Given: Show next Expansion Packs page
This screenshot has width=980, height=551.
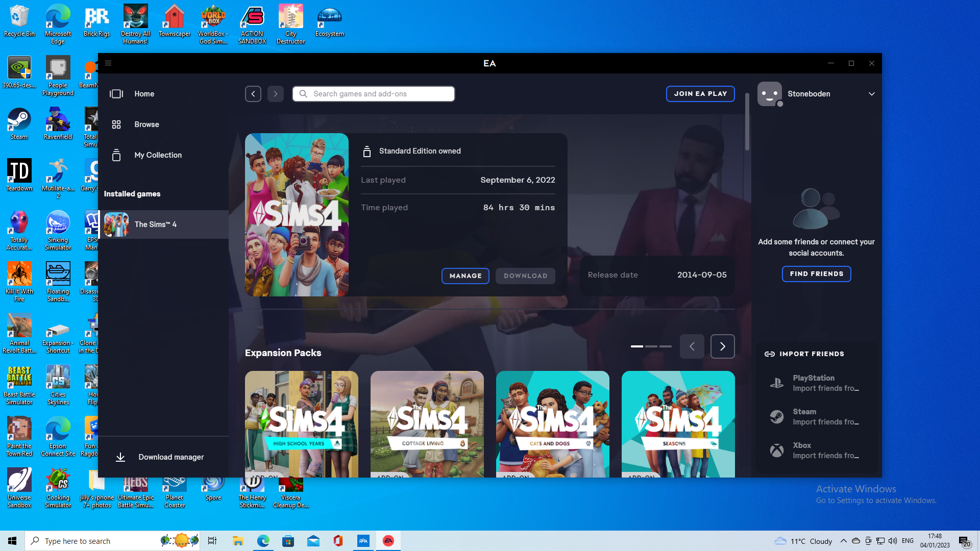Looking at the screenshot, I should [723, 346].
